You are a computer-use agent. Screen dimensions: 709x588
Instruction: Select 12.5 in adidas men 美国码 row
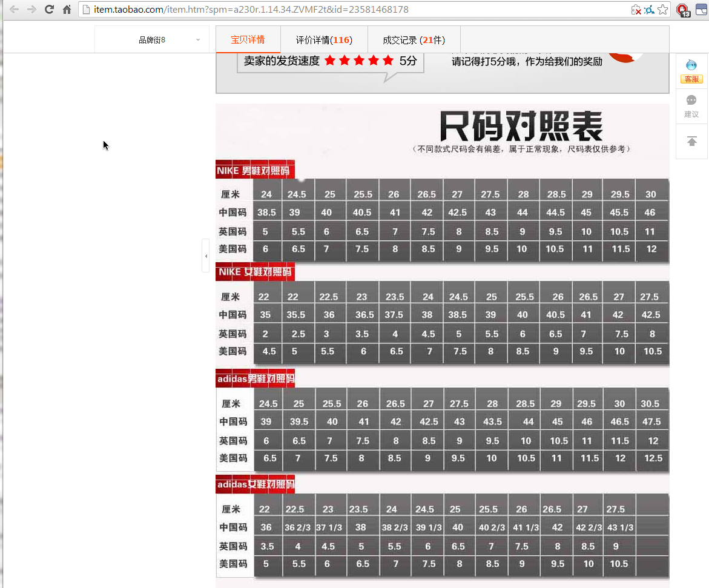pyautogui.click(x=653, y=458)
